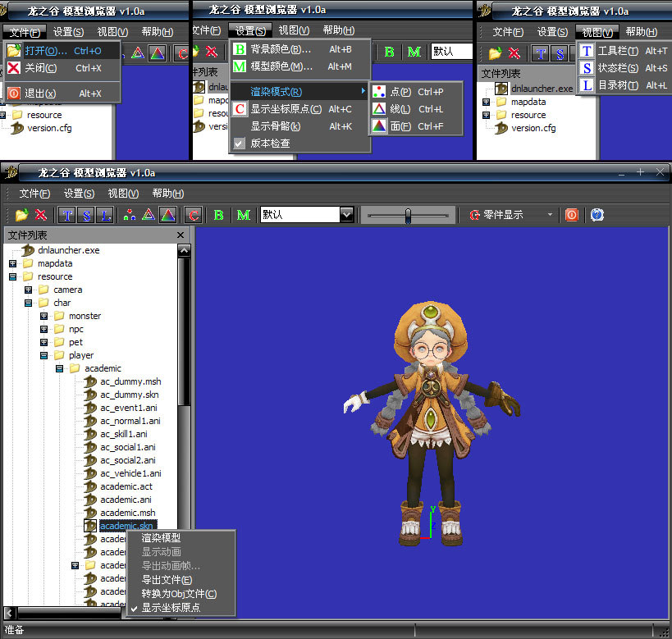Toggle 目录树(L) in view menu

tap(625, 85)
